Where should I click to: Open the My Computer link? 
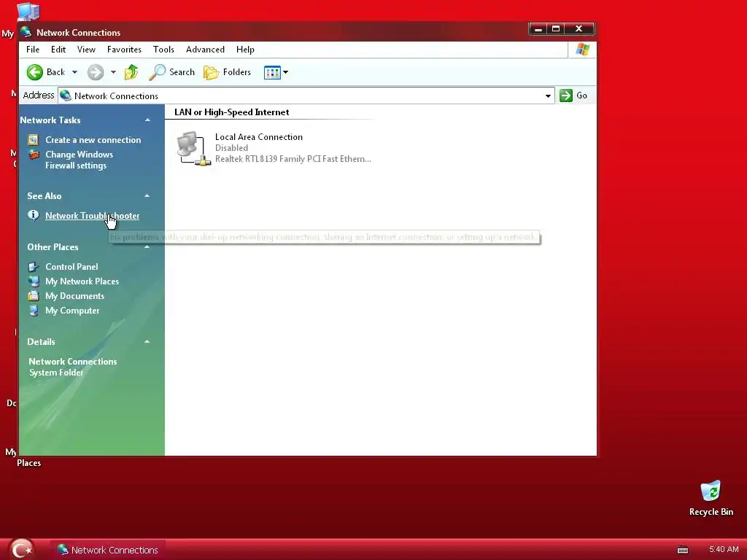72,311
